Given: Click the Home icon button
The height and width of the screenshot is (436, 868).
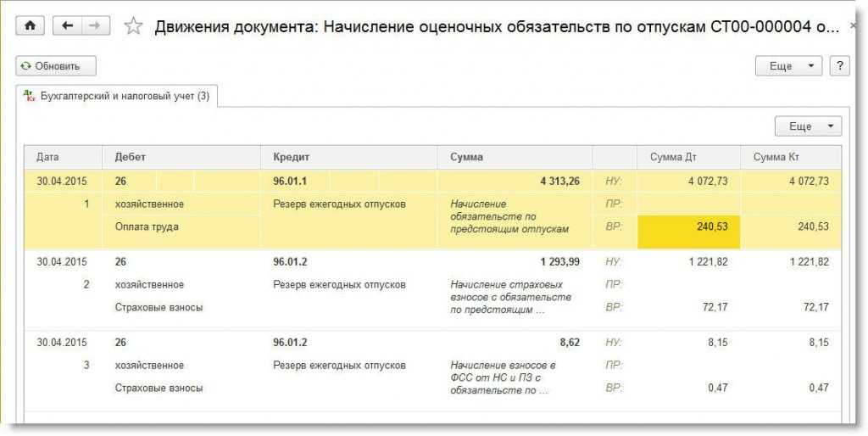Looking at the screenshot, I should [31, 25].
